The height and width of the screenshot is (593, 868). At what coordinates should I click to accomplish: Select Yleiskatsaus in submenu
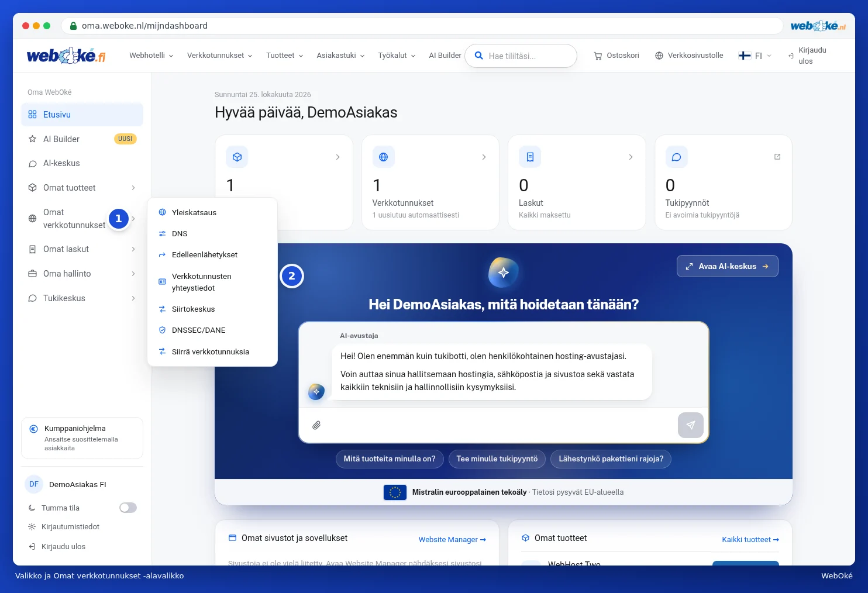coord(212,212)
